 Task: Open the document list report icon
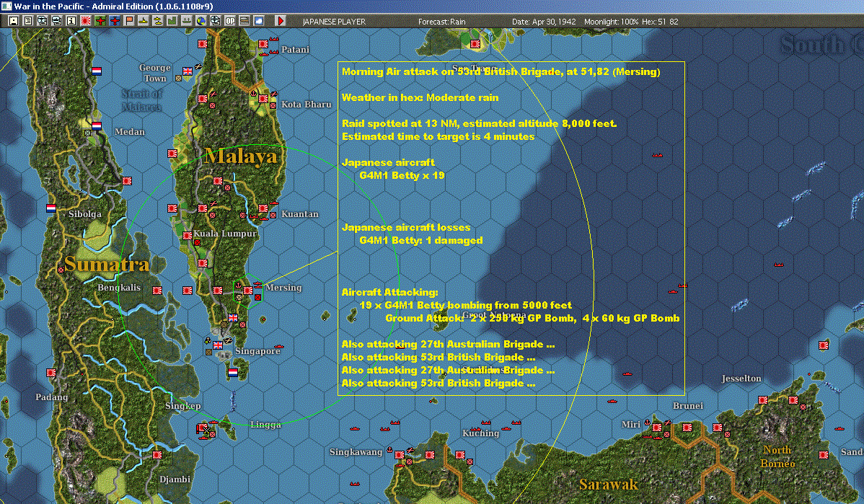coord(27,21)
